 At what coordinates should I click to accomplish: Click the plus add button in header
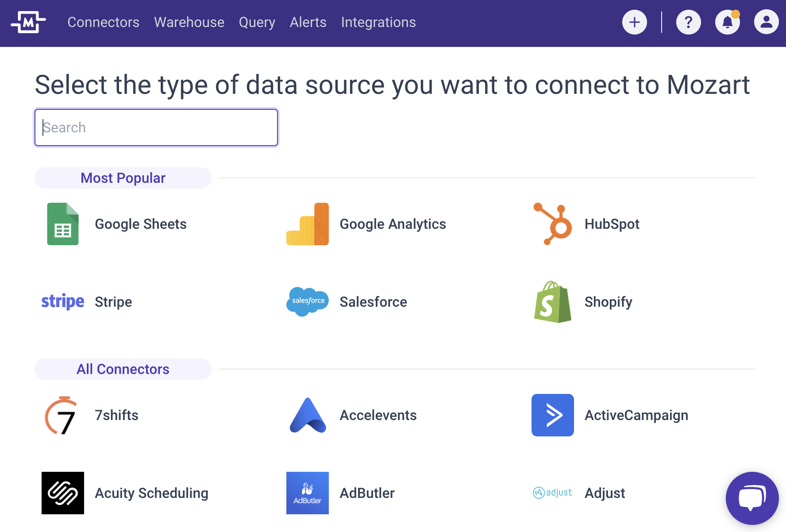(x=634, y=22)
